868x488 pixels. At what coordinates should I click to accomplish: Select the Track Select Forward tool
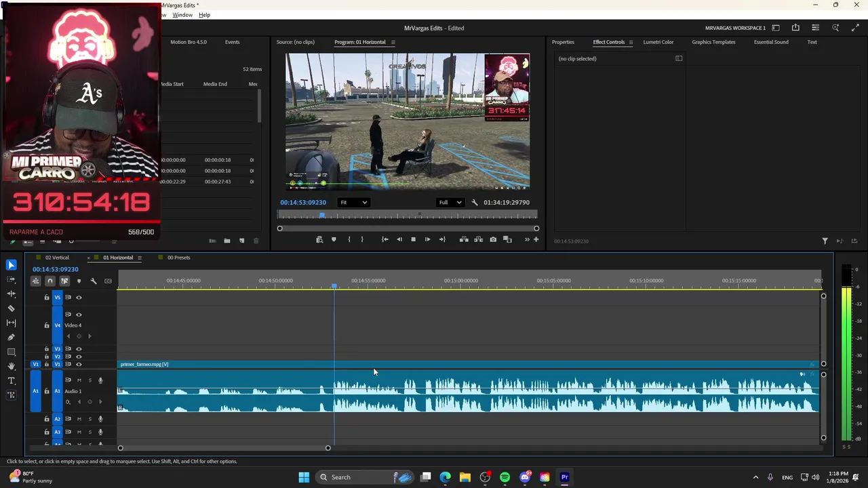click(11, 279)
